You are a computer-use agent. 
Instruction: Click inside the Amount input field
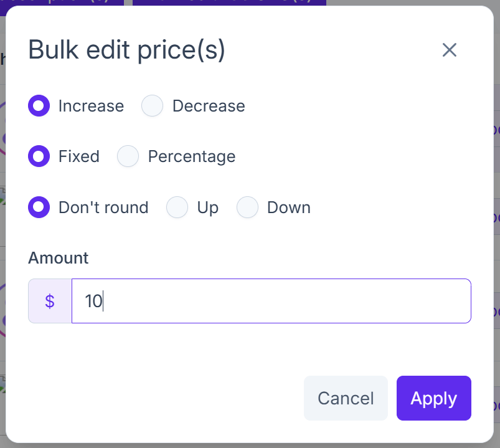click(x=271, y=301)
